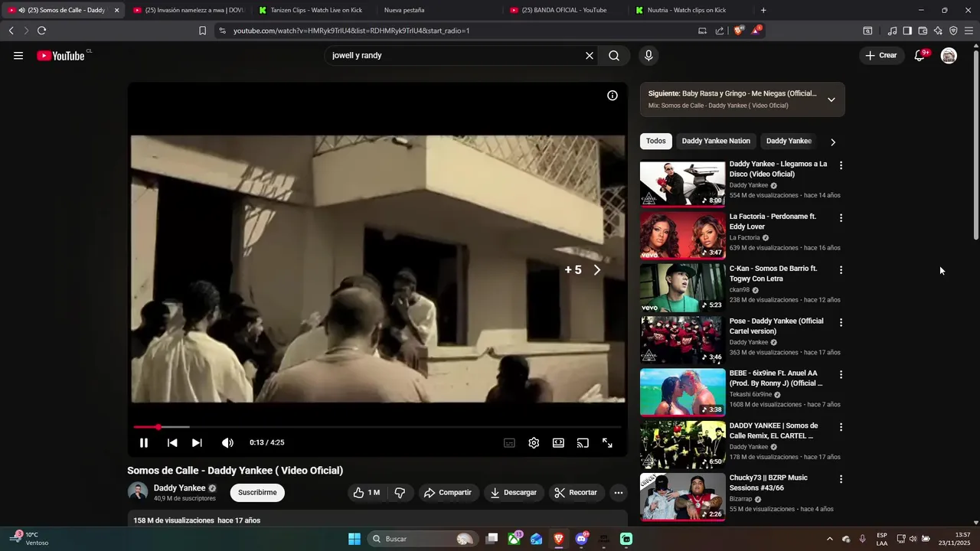The width and height of the screenshot is (980, 551).
Task: Open the video info card icon
Action: coord(612,96)
